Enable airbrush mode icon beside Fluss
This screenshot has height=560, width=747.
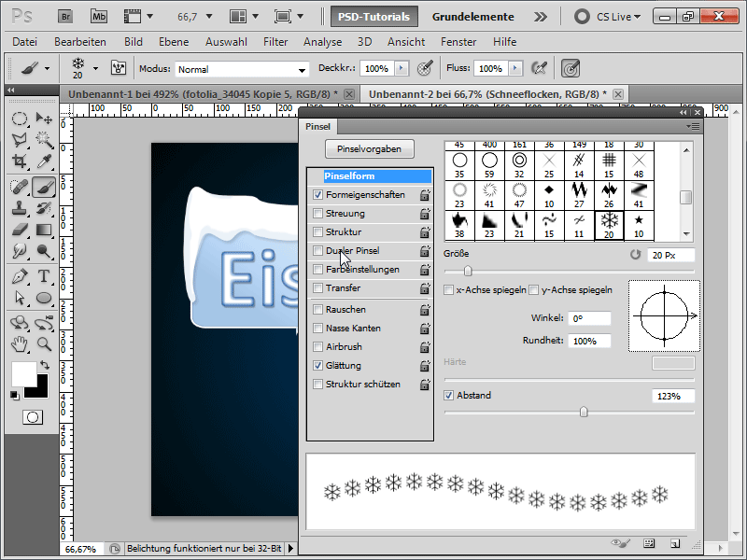coord(540,68)
